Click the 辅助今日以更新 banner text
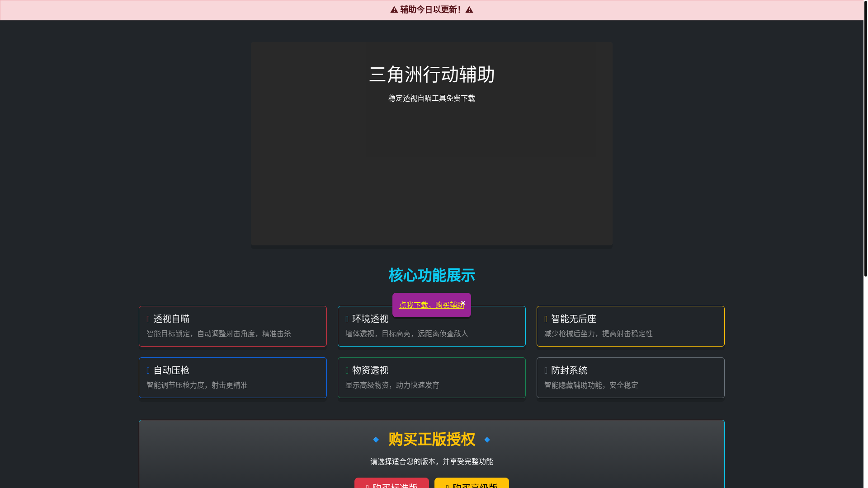This screenshot has height=488, width=868. click(431, 10)
